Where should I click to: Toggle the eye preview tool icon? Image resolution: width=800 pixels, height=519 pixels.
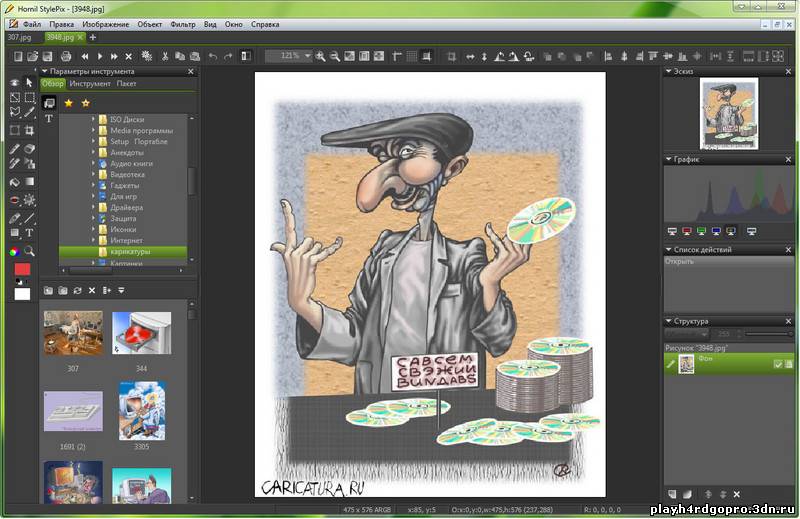click(x=14, y=82)
